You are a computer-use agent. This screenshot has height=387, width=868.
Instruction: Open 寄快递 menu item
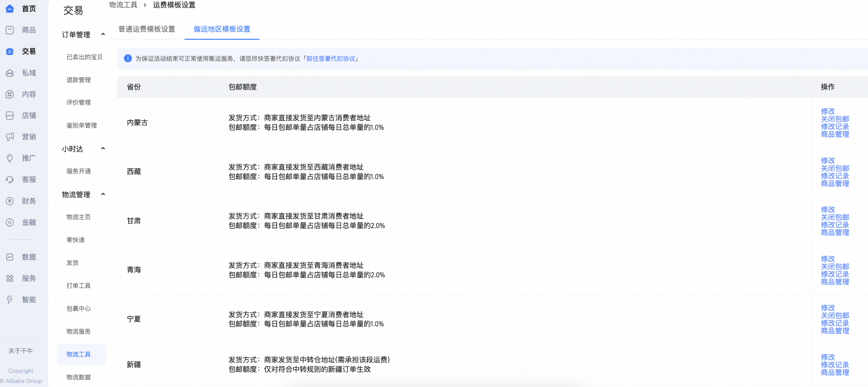pos(76,240)
